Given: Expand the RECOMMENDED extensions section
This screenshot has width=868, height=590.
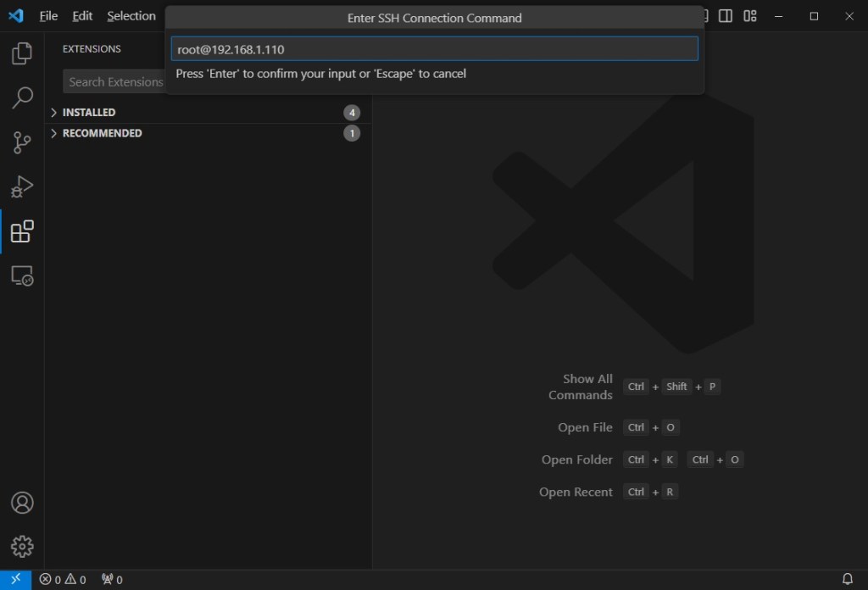Looking at the screenshot, I should (x=102, y=134).
